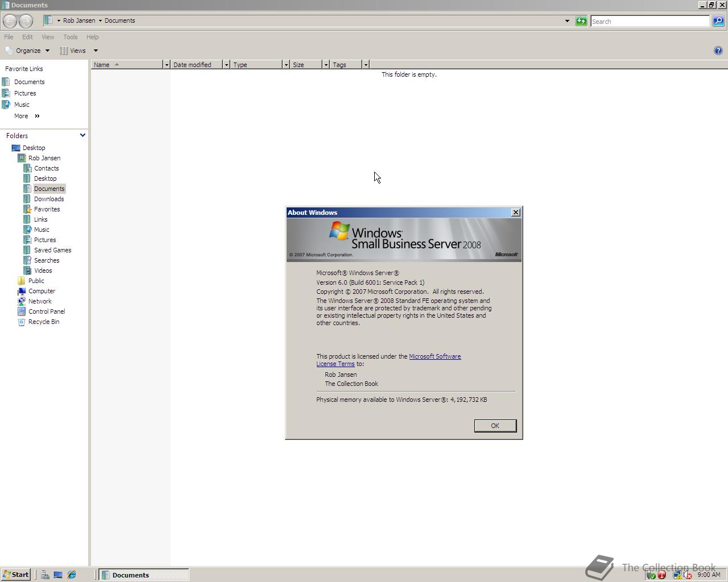Viewport: 728px width, 582px height.
Task: Click the green Refresh button
Action: point(581,21)
